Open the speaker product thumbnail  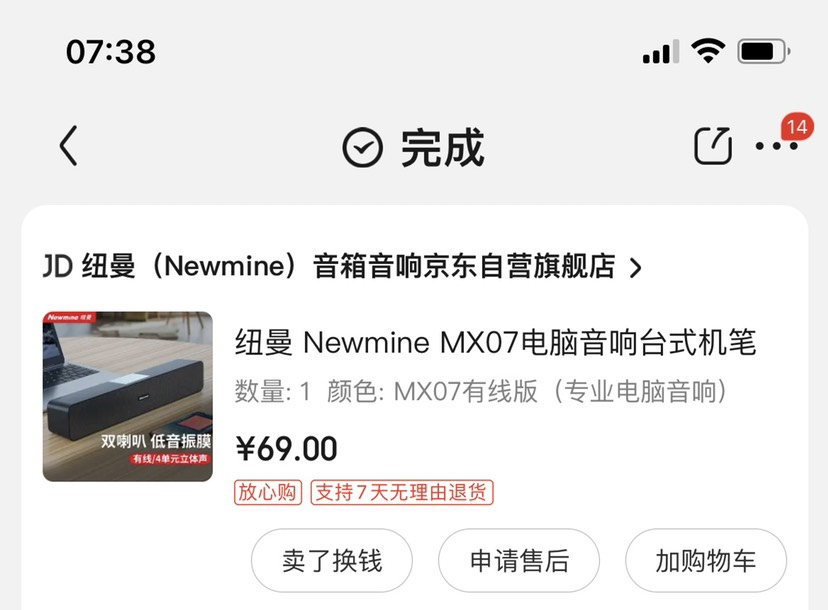click(128, 396)
